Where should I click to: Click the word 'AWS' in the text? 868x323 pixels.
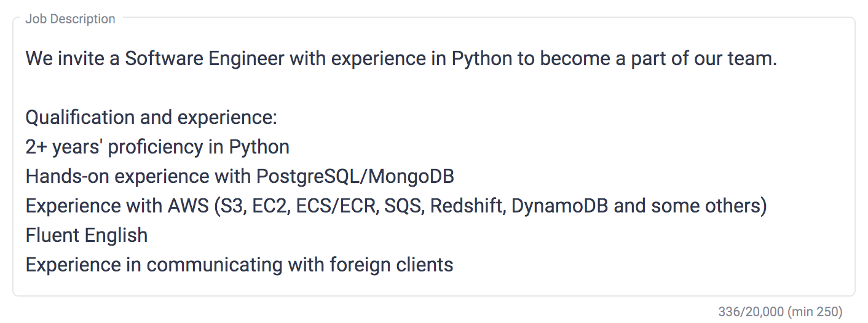(x=188, y=206)
